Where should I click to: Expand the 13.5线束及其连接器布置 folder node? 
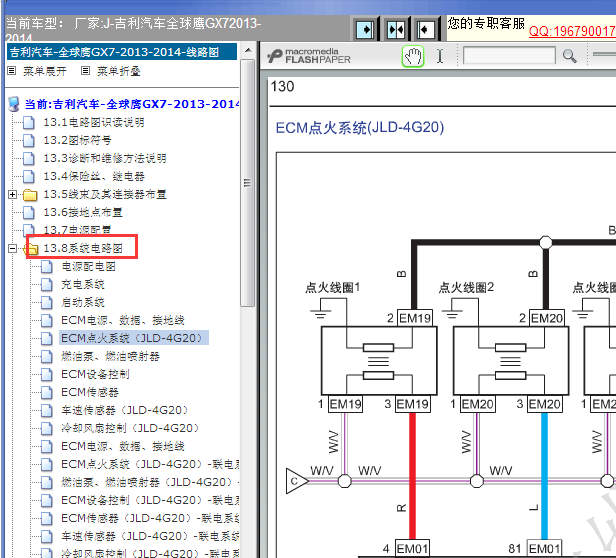pyautogui.click(x=13, y=195)
